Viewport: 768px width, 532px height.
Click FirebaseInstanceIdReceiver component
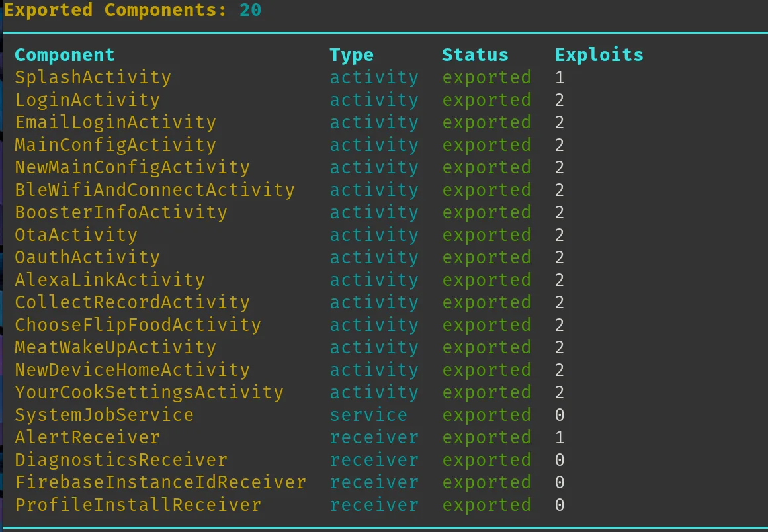pos(160,484)
